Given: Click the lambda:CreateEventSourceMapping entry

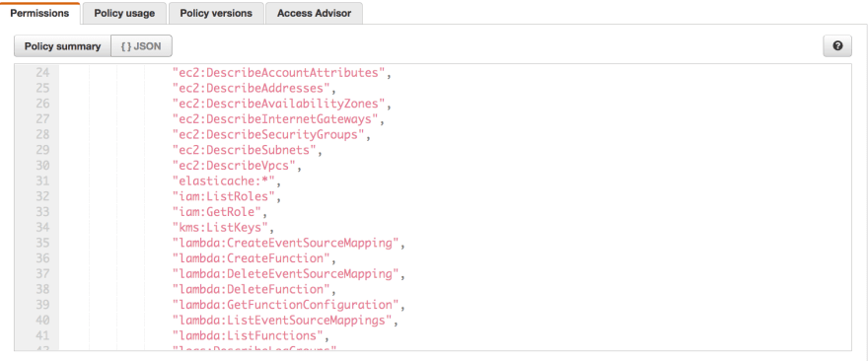Looking at the screenshot, I should tap(289, 243).
